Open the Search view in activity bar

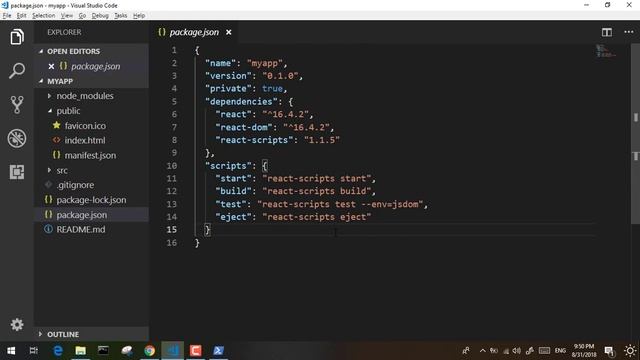(17, 71)
